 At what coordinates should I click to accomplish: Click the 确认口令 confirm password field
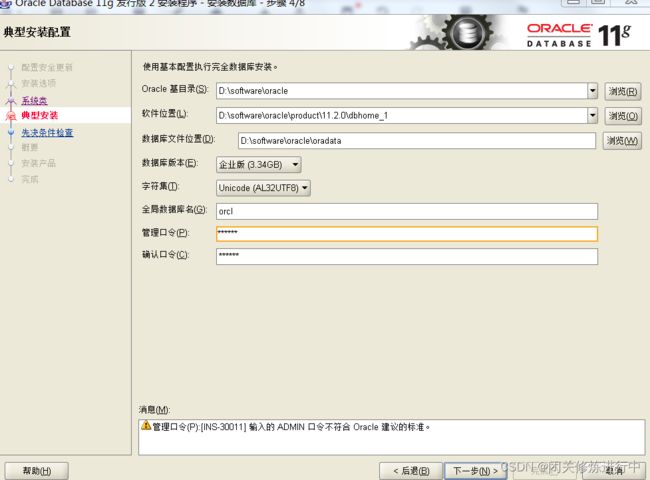click(407, 256)
